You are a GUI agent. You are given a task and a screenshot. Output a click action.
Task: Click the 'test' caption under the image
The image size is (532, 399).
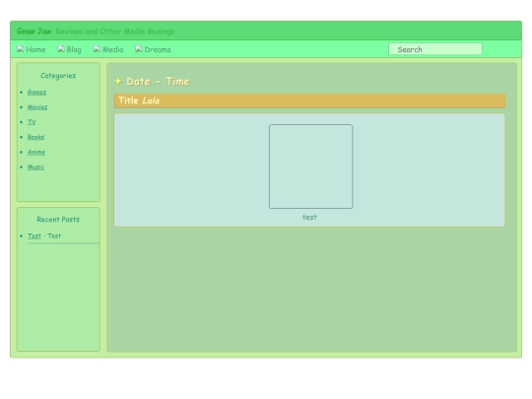click(309, 217)
